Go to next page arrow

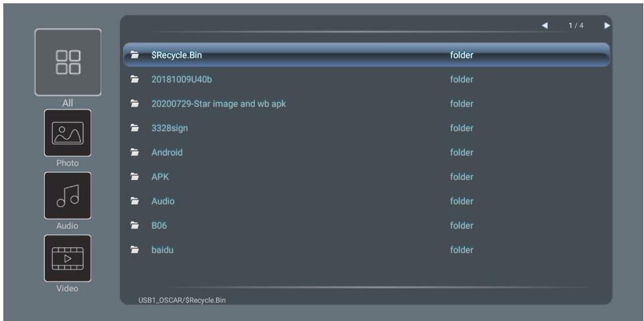click(607, 26)
